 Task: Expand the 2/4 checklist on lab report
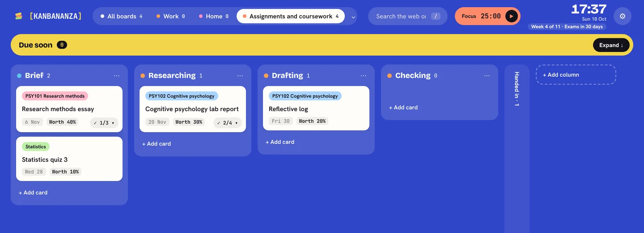228,123
